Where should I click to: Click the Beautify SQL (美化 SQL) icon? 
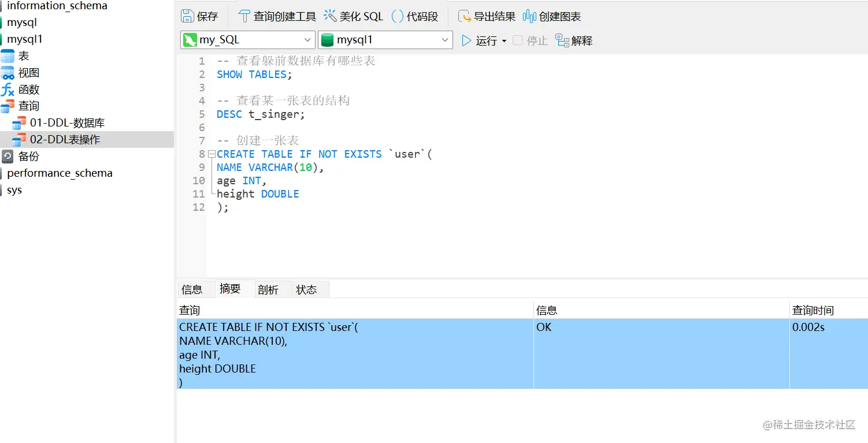coord(330,16)
